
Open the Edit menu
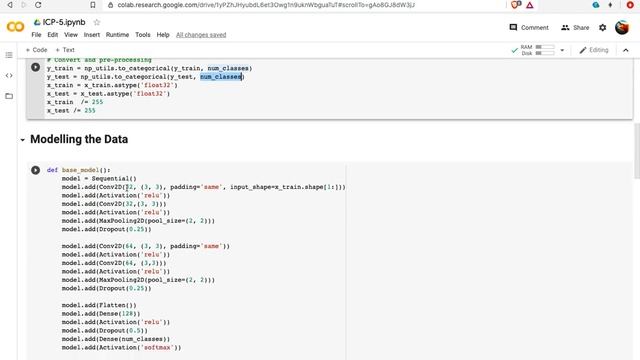click(53, 35)
